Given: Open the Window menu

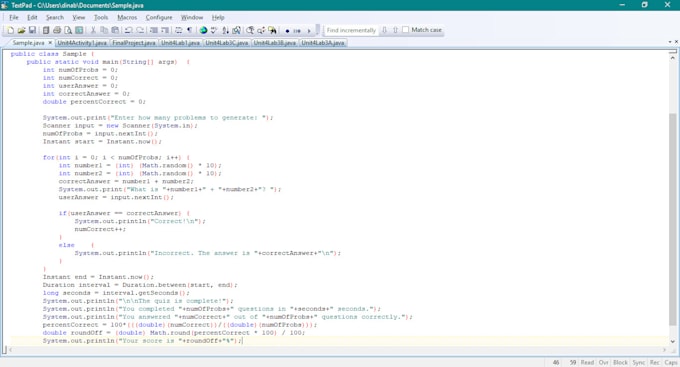Looking at the screenshot, I should click(x=192, y=17).
